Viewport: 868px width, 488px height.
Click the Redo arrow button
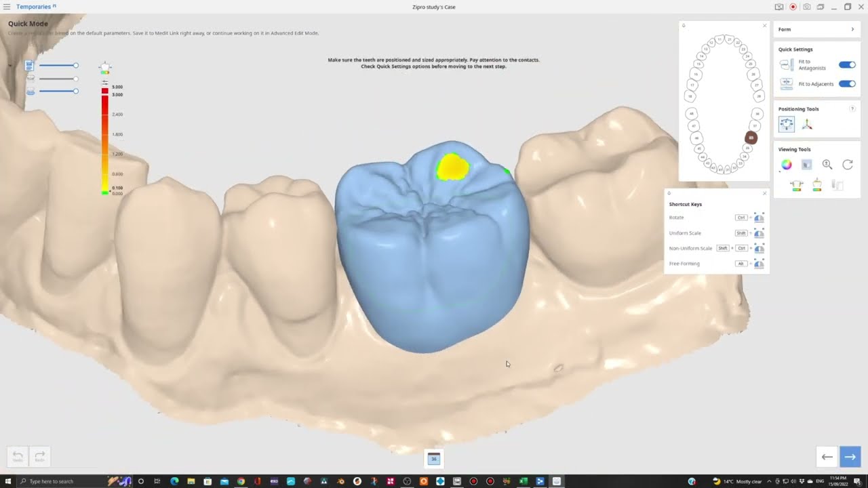[40, 456]
